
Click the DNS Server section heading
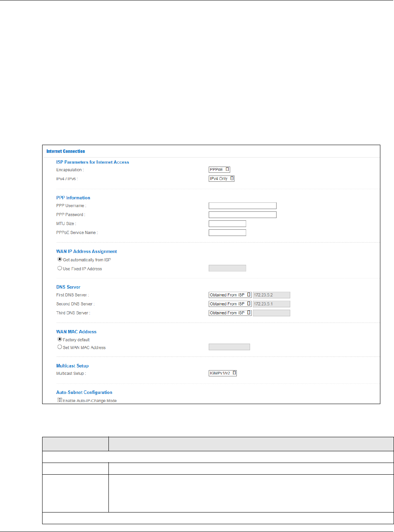[68, 287]
